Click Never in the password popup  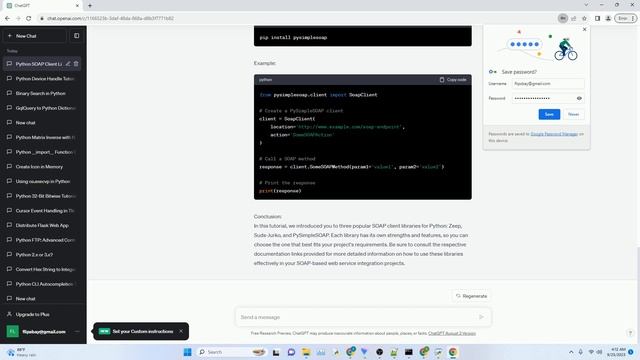point(573,114)
